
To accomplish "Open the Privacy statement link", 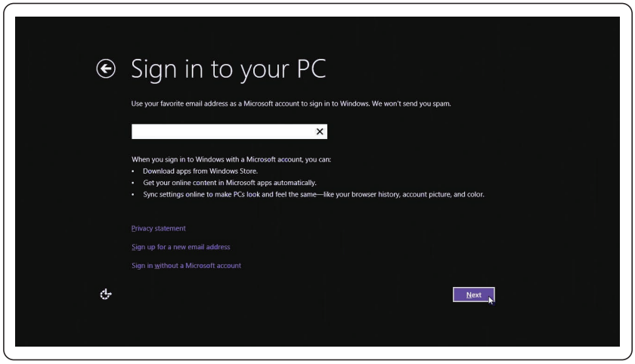I will pyautogui.click(x=158, y=228).
